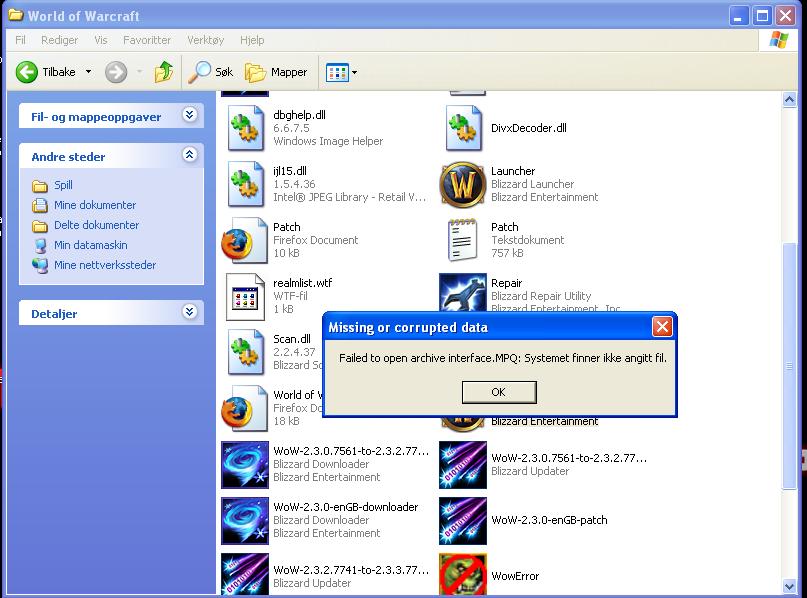Viewport: 807px width, 598px height.
Task: Open the Tilbake history dropdown arrow
Action: pyautogui.click(x=89, y=72)
